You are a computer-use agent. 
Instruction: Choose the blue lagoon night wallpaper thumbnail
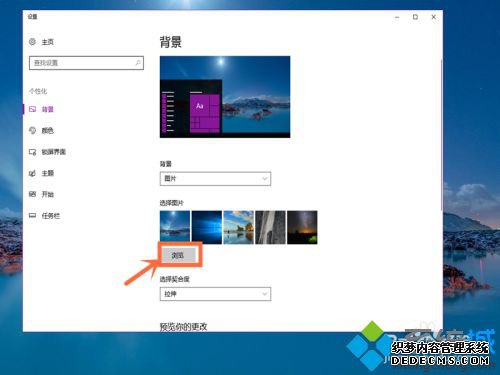175,227
